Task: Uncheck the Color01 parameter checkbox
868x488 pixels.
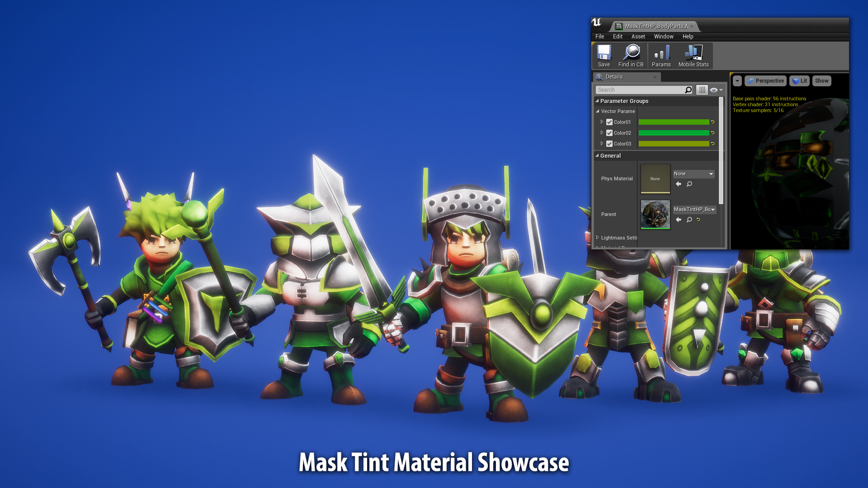Action: click(609, 122)
